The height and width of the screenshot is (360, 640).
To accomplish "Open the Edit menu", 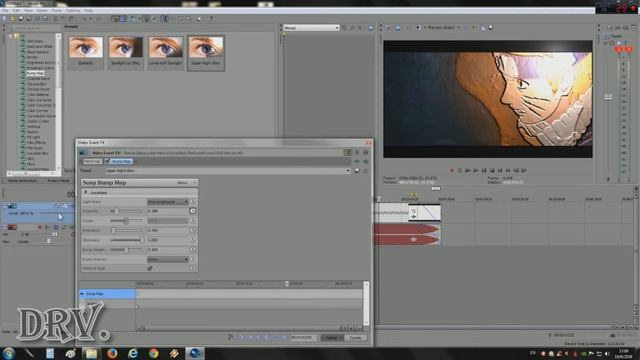I will (16, 10).
